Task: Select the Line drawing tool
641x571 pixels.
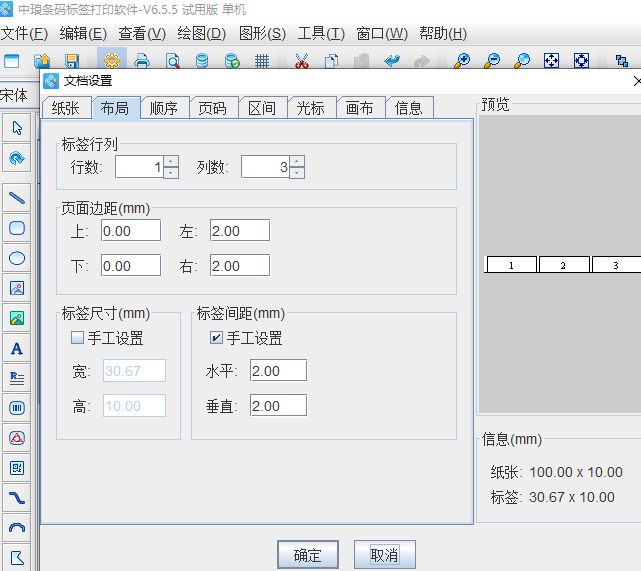Action: (x=17, y=197)
